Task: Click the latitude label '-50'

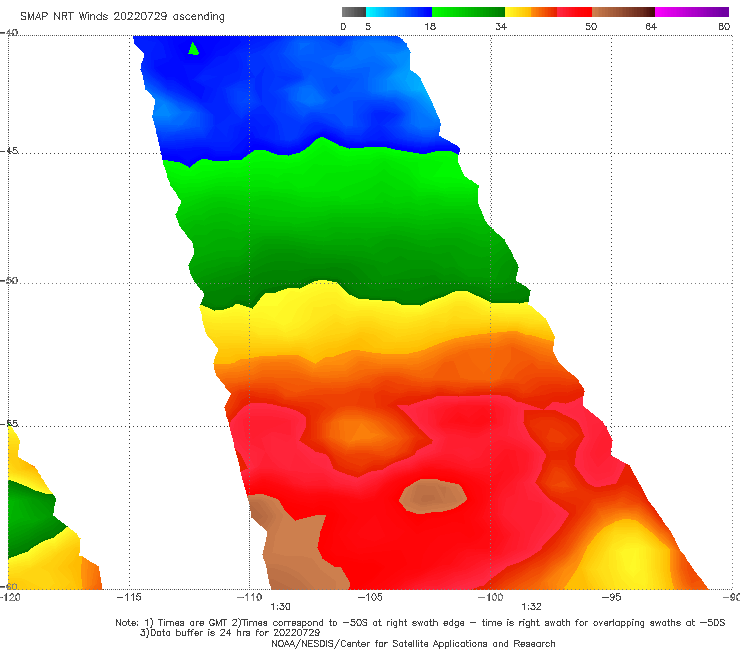Action: pyautogui.click(x=9, y=280)
